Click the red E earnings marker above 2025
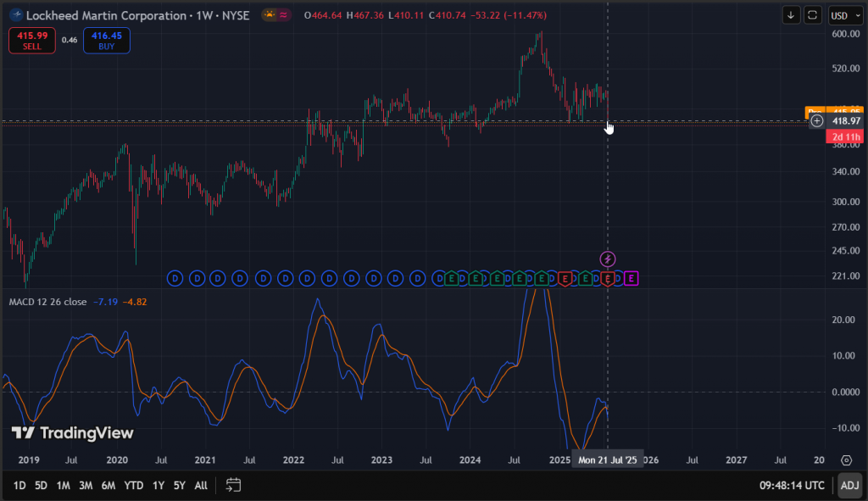868x501 pixels. (x=565, y=278)
